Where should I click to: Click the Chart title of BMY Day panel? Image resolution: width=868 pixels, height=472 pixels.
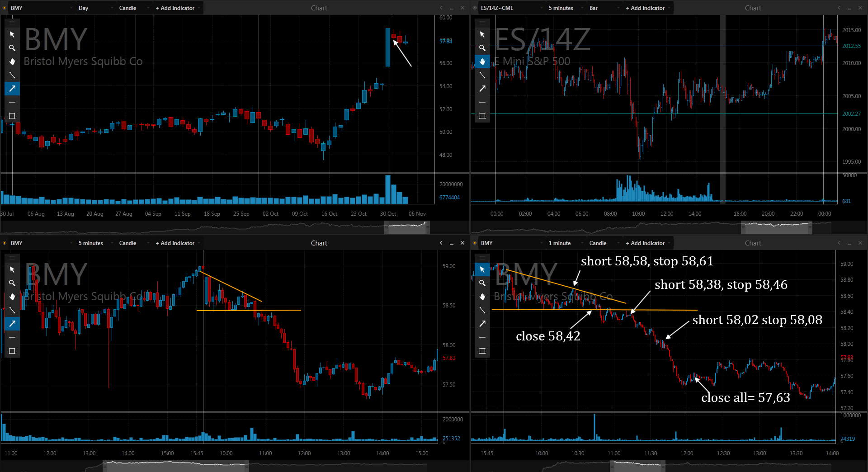(x=319, y=8)
